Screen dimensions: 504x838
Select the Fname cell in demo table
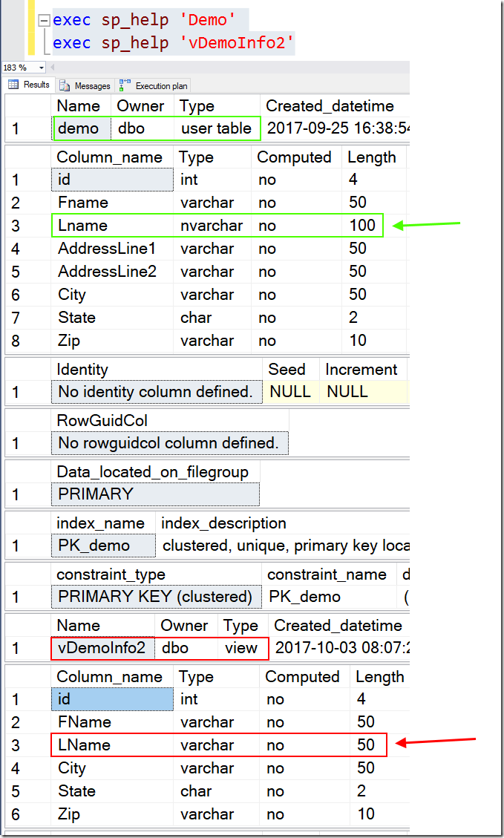(112, 203)
